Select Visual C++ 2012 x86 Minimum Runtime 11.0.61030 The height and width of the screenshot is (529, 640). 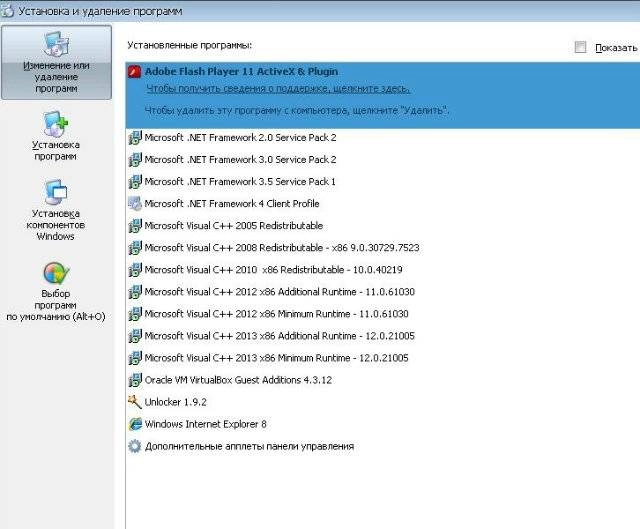(276, 314)
